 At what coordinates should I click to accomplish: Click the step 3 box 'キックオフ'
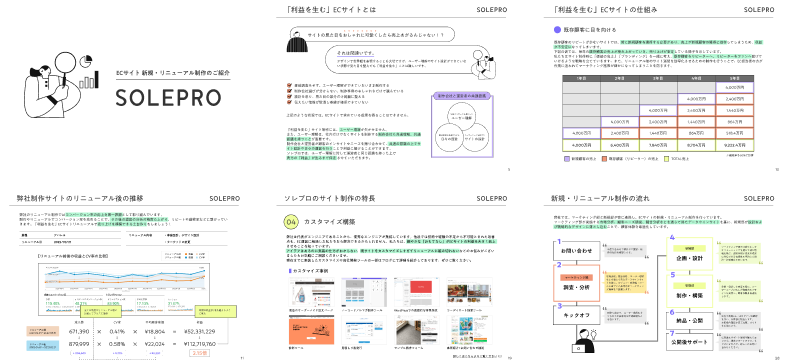[x=577, y=316]
